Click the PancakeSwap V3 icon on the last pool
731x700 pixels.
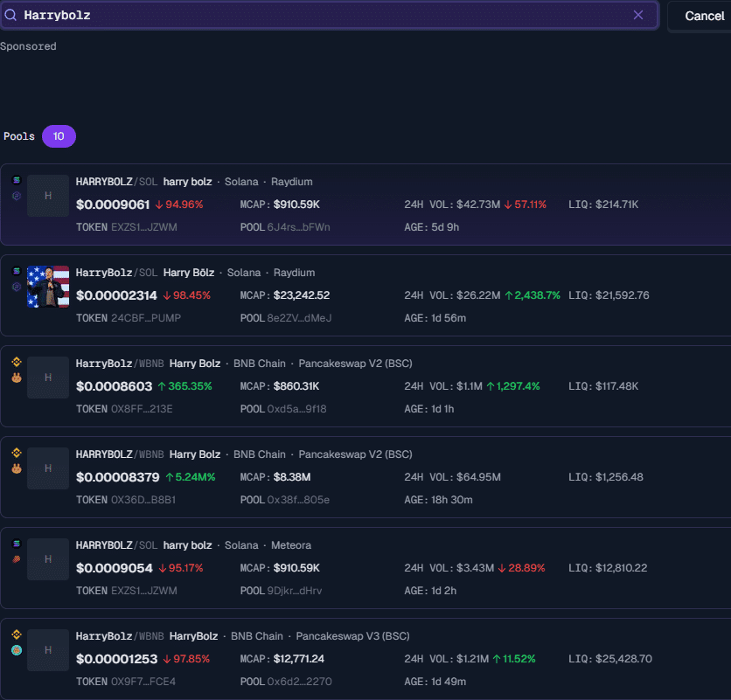tap(16, 649)
